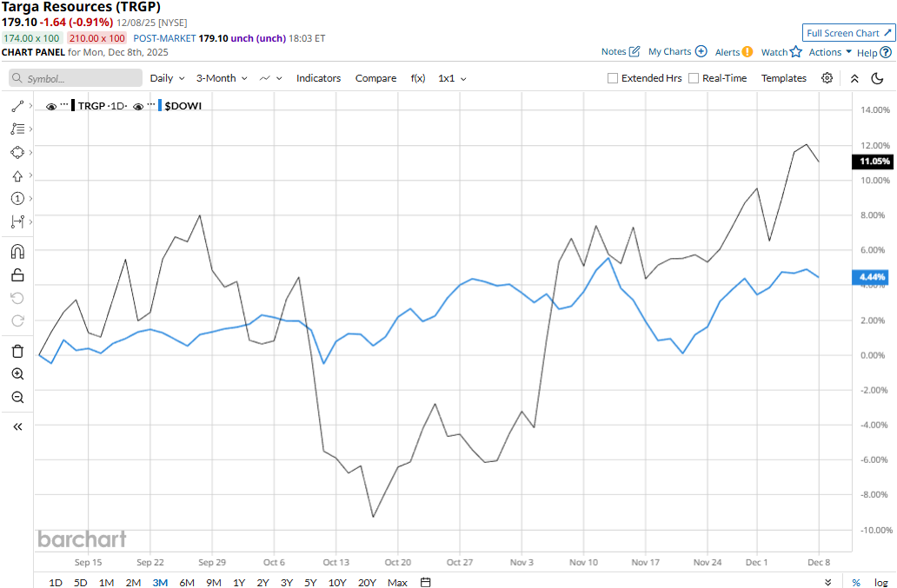Delete drawings with the trash icon
The image size is (897, 588).
(17, 351)
